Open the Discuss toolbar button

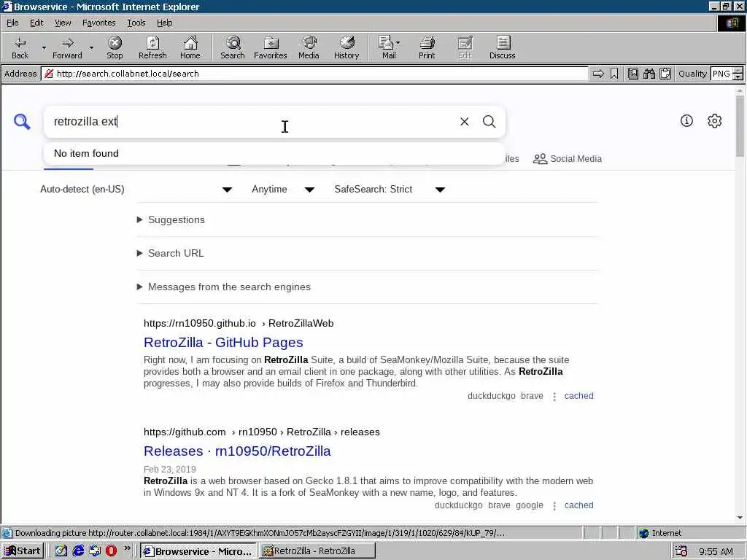(502, 47)
